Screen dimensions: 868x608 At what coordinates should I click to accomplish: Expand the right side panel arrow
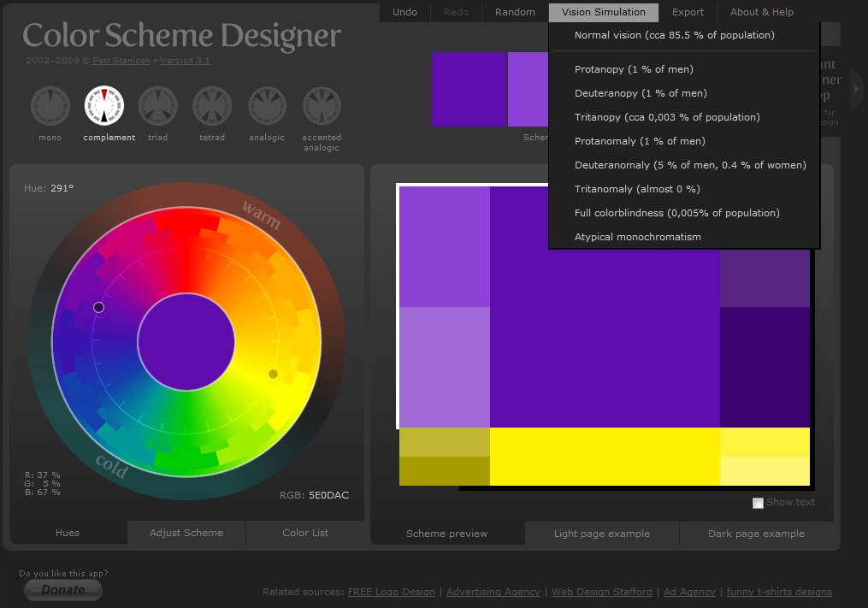pos(856,89)
